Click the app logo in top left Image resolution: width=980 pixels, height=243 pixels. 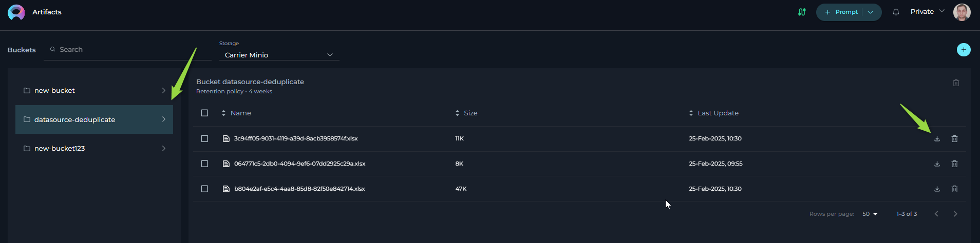coord(16,12)
